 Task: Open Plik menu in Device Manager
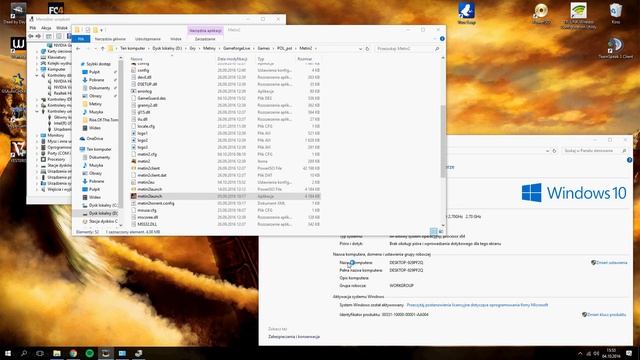[33, 28]
